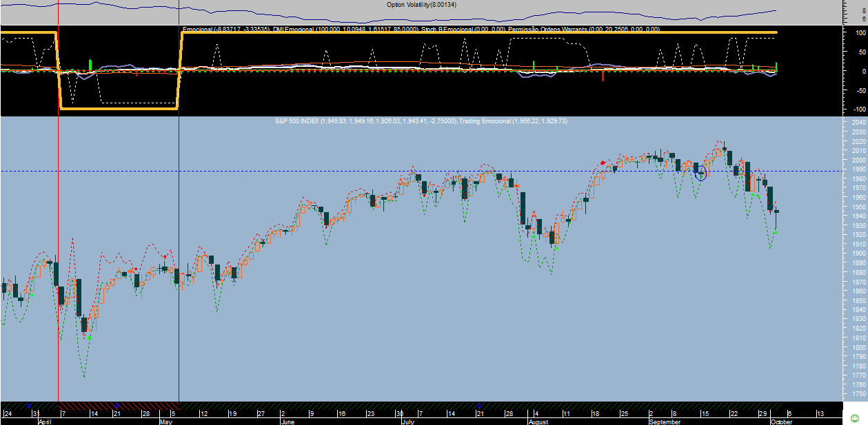Click the last candle at the chart's right edge
This screenshot has width=868, height=425.
coord(776,211)
